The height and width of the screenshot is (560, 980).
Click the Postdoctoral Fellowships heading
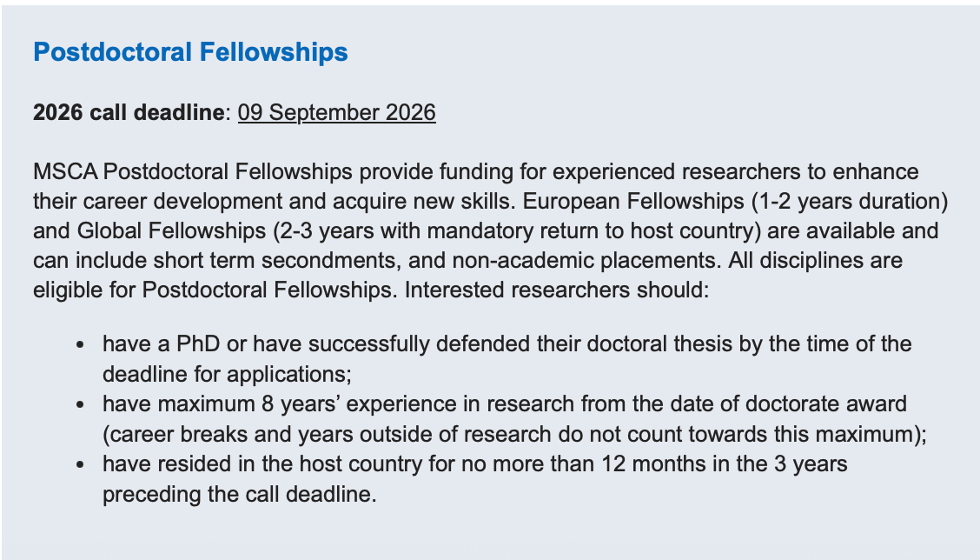[190, 52]
